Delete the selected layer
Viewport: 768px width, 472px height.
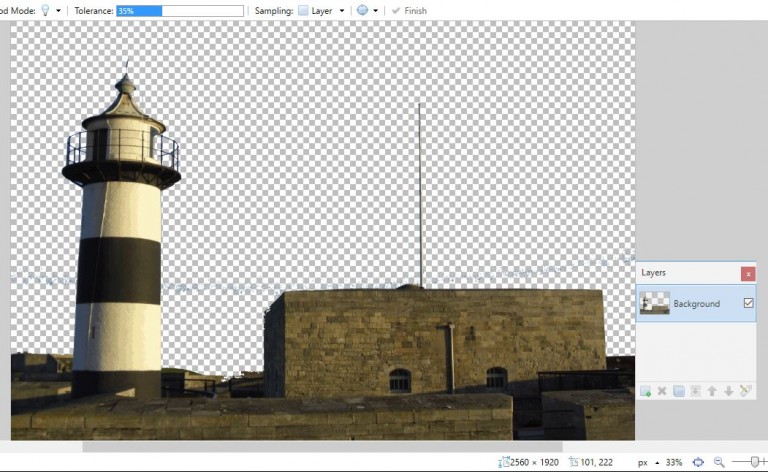pyautogui.click(x=661, y=391)
